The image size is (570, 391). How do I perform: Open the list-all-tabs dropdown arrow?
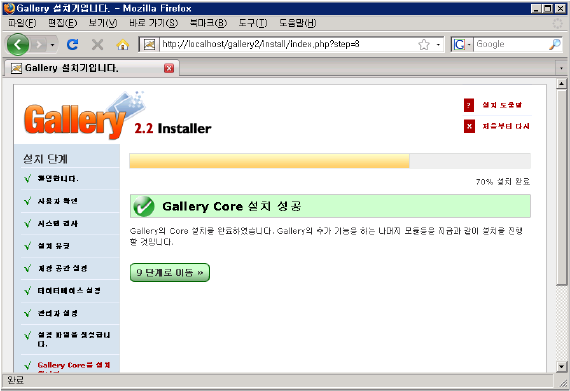tap(561, 68)
